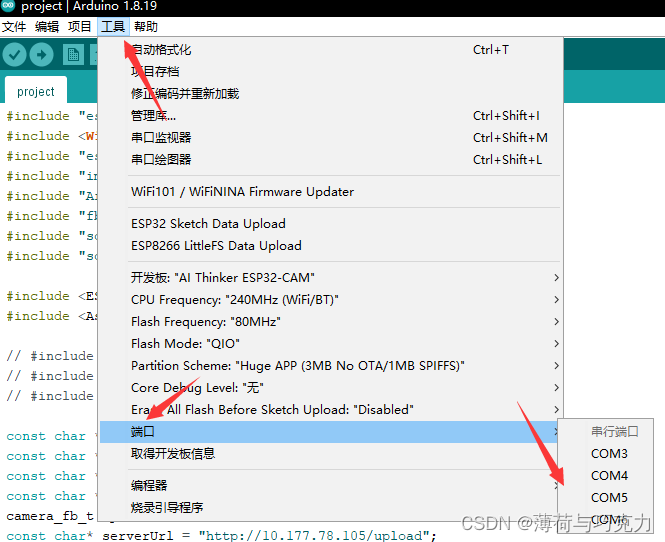Image resolution: width=665 pixels, height=542 pixels.
Task: Click the Upload arrow toolbar icon
Action: pos(41,55)
